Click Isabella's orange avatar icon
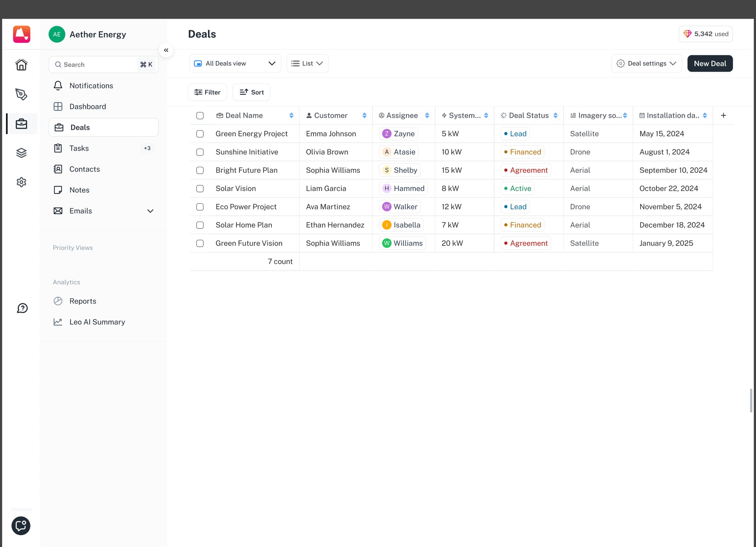The height and width of the screenshot is (547, 756). point(387,225)
